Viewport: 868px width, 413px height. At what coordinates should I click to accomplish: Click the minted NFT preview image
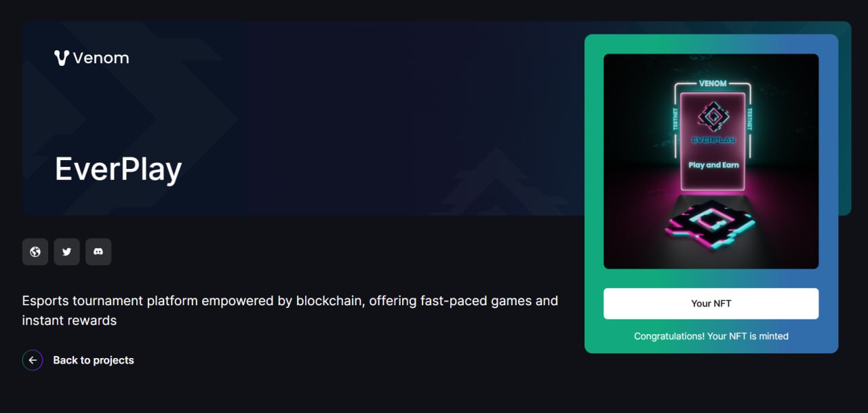point(711,161)
